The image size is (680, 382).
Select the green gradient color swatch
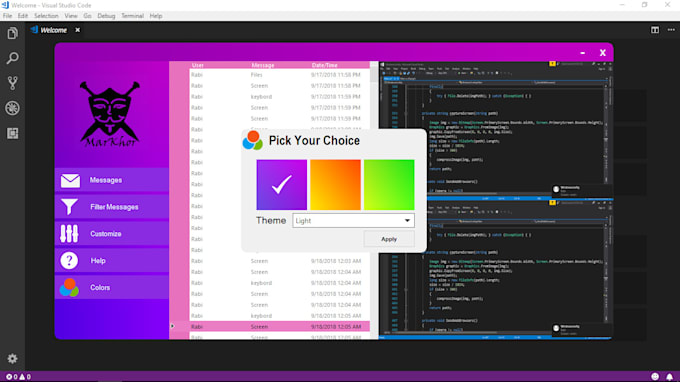(389, 185)
